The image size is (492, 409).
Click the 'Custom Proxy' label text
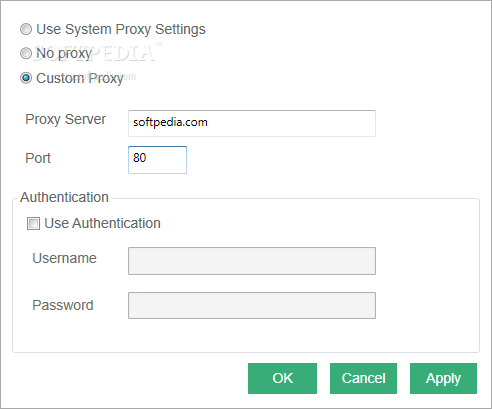point(79,79)
